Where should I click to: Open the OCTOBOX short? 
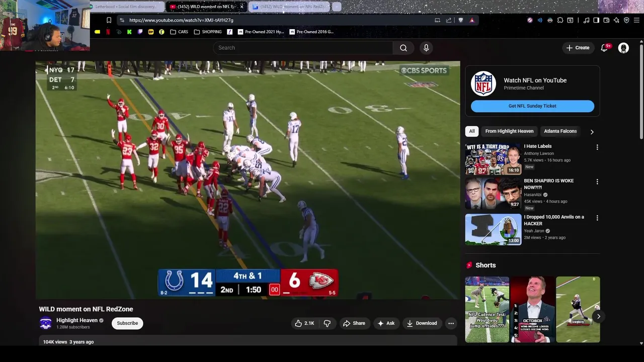533,309
